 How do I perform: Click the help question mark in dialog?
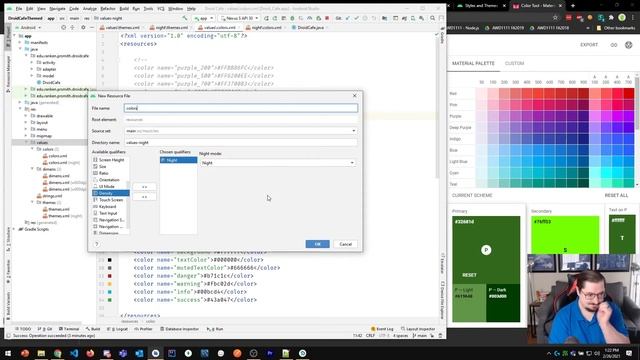click(97, 244)
